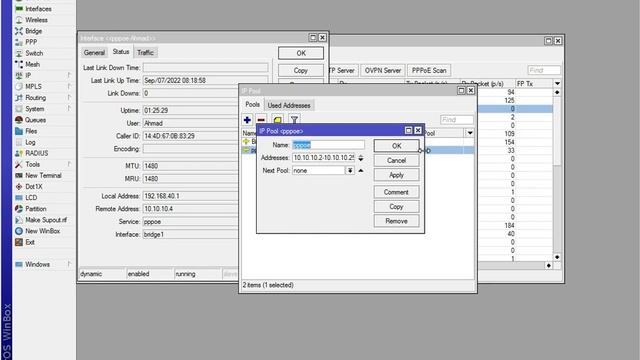Click the Find box in PPP window
The image size is (640, 360).
pos(544,70)
